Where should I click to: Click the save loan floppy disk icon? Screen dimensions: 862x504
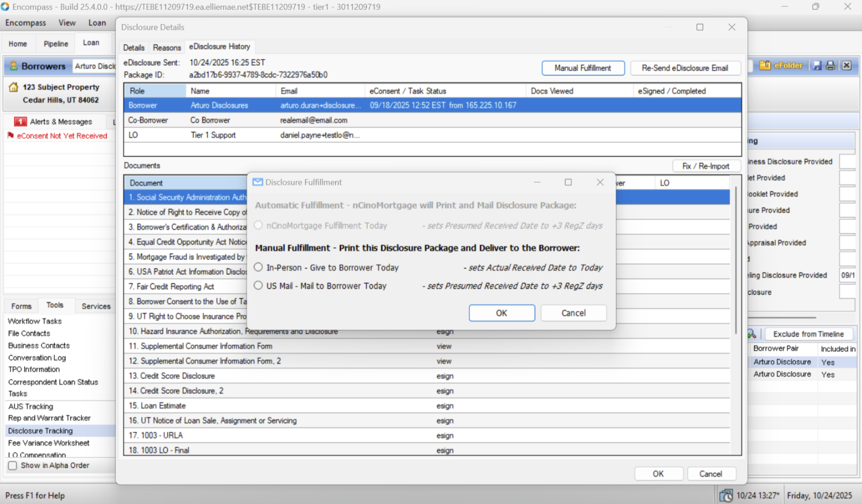click(x=817, y=66)
